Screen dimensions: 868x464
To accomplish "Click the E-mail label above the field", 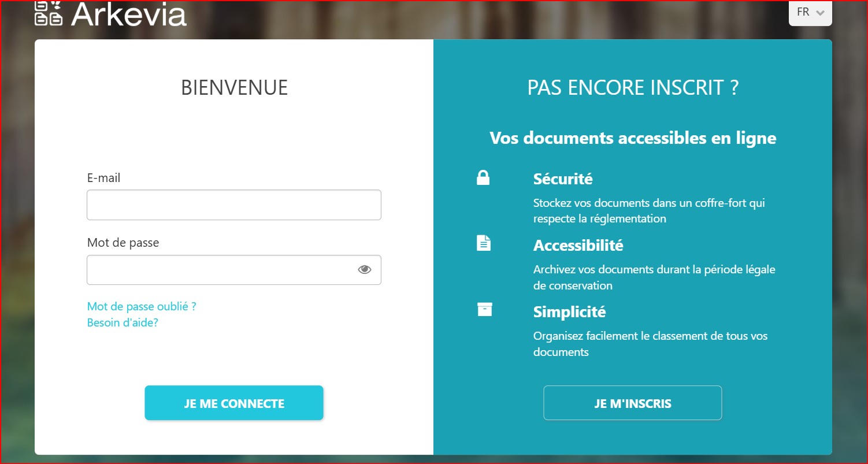I will pyautogui.click(x=104, y=177).
